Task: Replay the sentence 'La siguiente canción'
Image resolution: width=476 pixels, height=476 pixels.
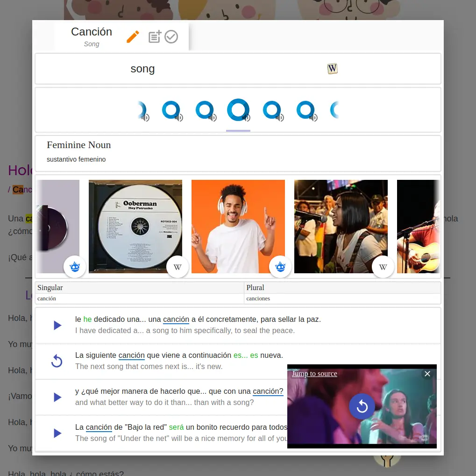Action: [x=57, y=361]
